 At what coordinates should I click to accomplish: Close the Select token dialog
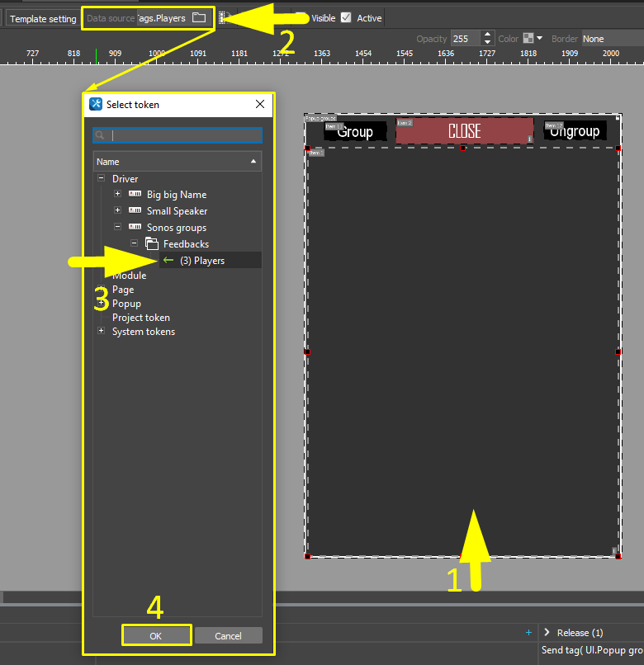(x=260, y=104)
